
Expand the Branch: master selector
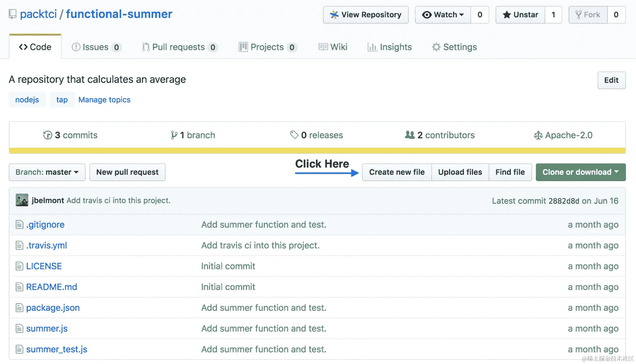[x=47, y=172]
